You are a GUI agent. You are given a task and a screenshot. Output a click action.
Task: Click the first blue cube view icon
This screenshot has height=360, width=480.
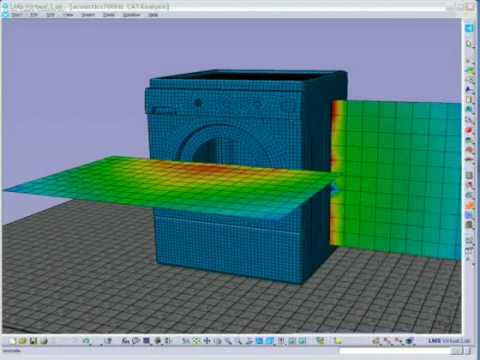(259, 341)
